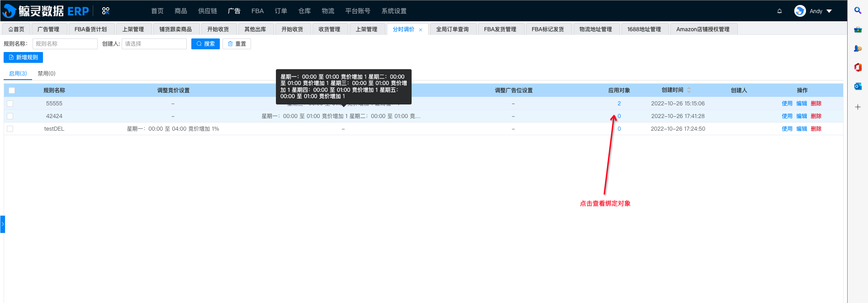
Task: Switch to 禁用(0) tab
Action: click(x=47, y=73)
